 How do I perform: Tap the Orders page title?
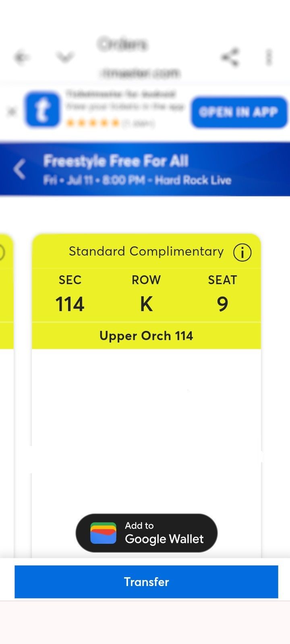[x=123, y=44]
